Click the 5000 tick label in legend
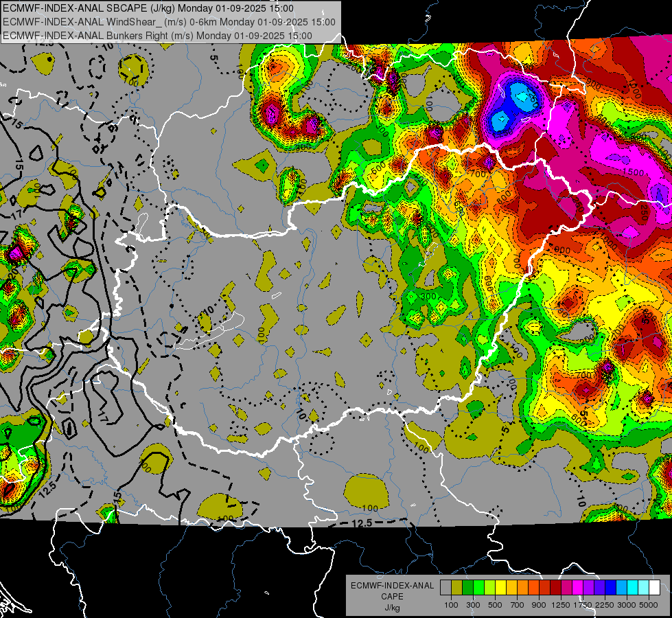672x618 pixels. pos(649,605)
